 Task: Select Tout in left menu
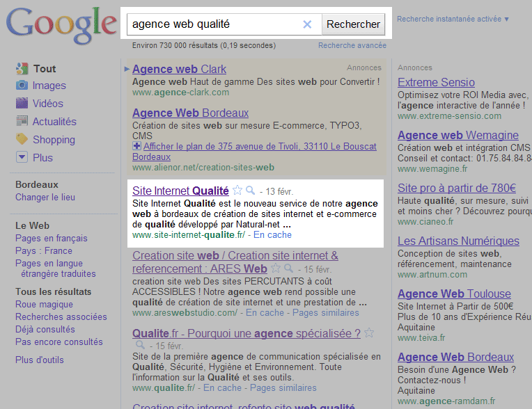(45, 69)
